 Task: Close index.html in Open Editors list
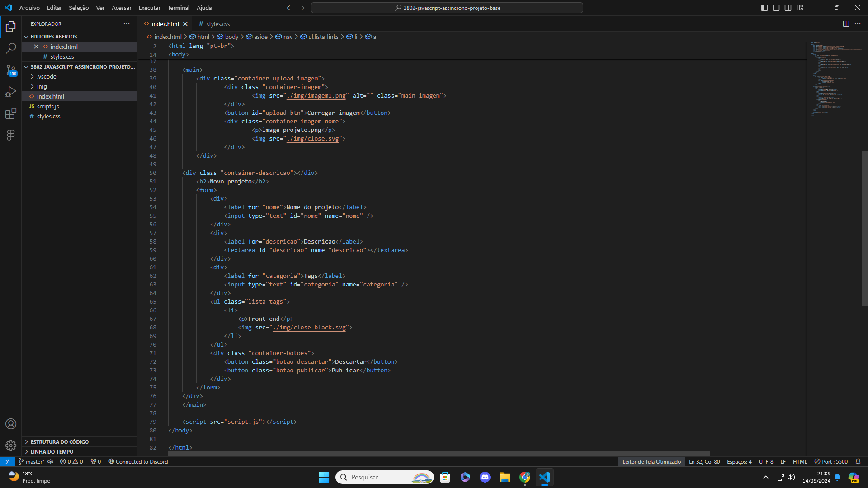coord(36,47)
